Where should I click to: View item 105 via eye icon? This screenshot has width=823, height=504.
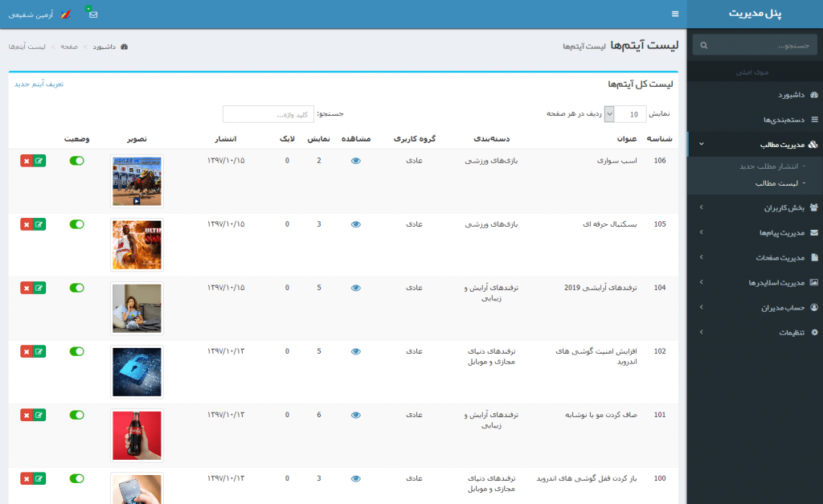coord(356,224)
